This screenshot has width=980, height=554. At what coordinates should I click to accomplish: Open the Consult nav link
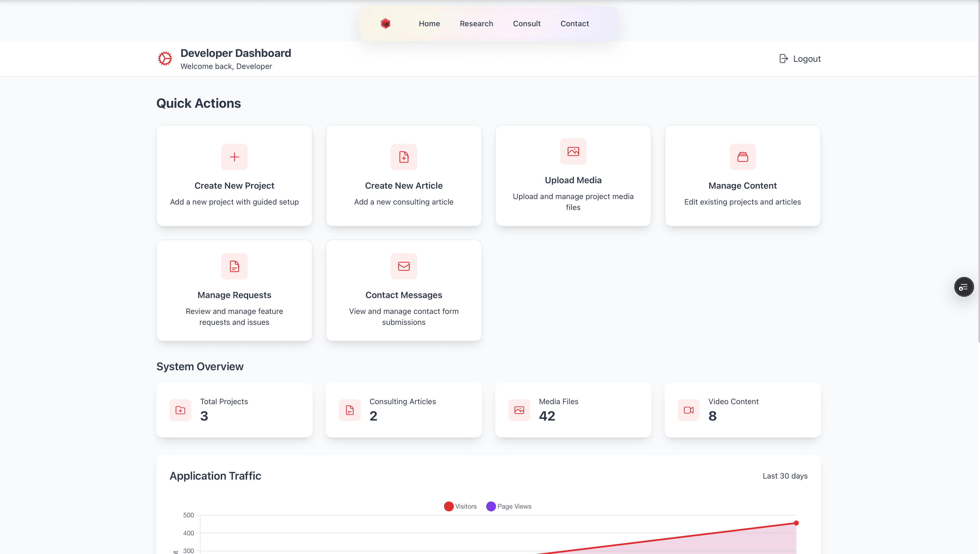click(x=527, y=24)
